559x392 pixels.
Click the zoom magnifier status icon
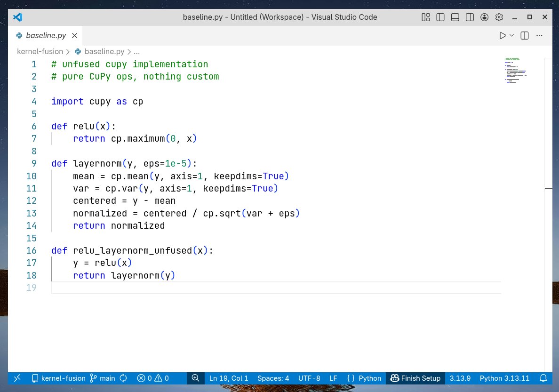[x=195, y=378]
